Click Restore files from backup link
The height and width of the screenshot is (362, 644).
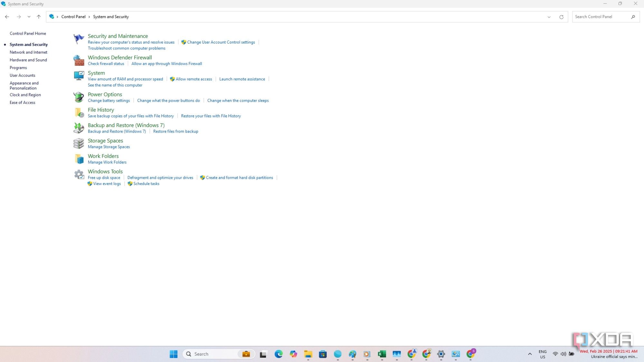coord(176,132)
